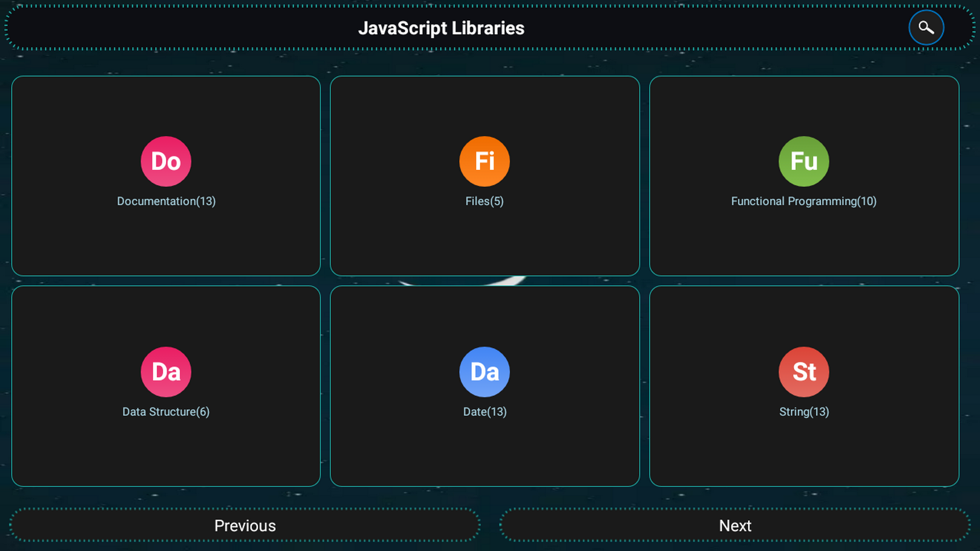Click the JavaScript Libraries title
The height and width of the screenshot is (551, 980).
[441, 28]
